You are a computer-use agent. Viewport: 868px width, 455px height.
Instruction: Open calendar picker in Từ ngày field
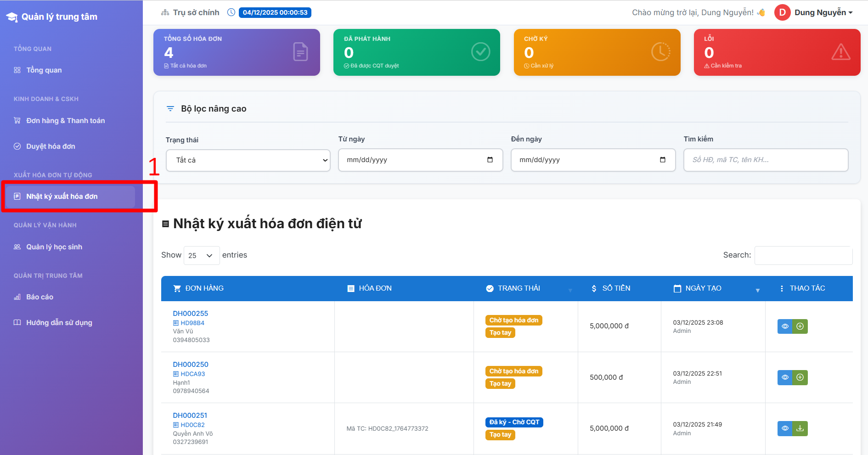[490, 160]
